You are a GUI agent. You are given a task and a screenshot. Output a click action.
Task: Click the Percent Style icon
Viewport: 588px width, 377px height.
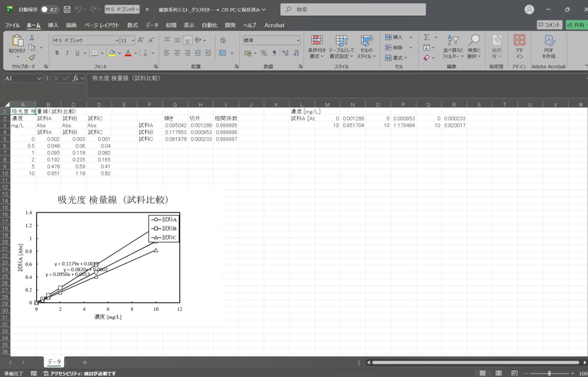click(264, 53)
